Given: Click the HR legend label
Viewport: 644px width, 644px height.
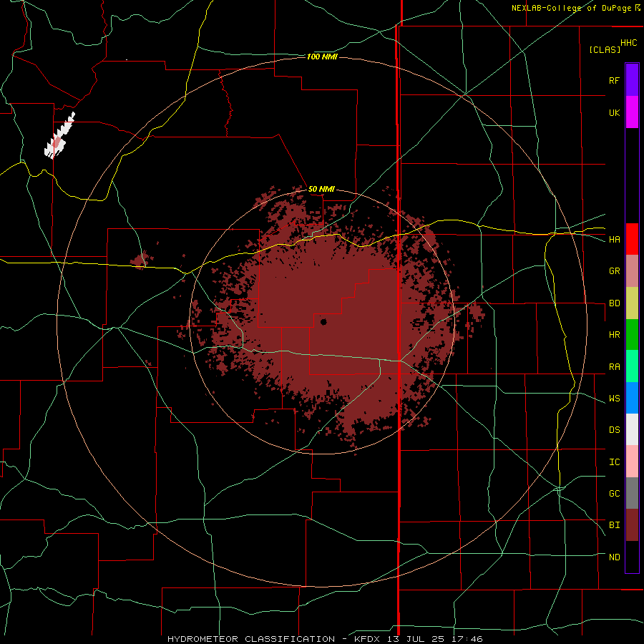Looking at the screenshot, I should pos(614,335).
